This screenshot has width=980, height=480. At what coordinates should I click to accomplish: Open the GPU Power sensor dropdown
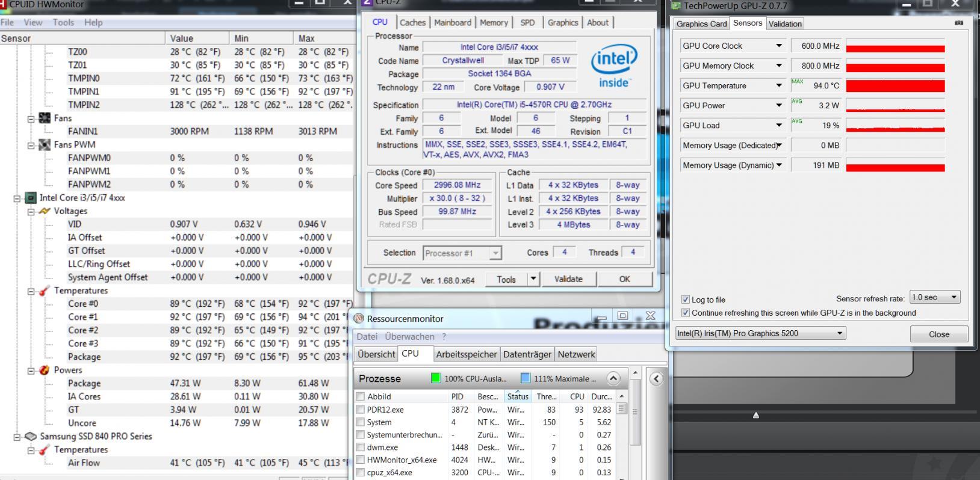778,105
